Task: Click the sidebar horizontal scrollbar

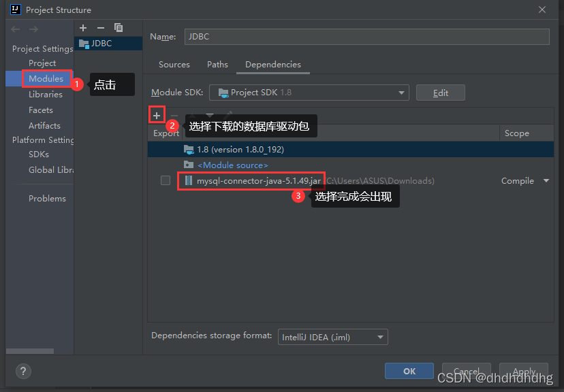Action: pos(30,351)
